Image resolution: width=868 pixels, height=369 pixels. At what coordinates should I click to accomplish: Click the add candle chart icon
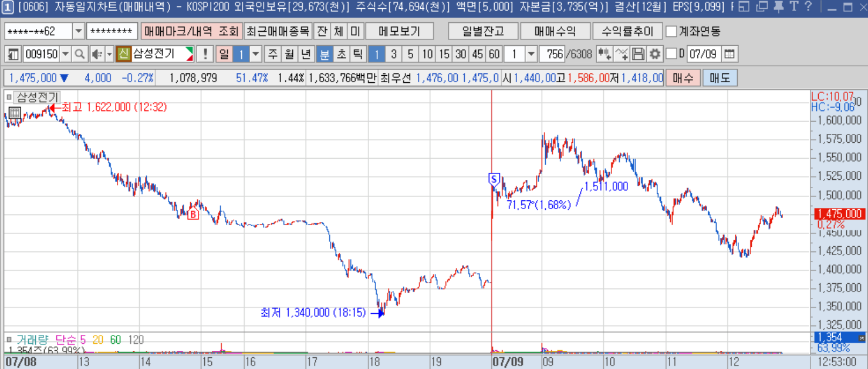pos(604,55)
